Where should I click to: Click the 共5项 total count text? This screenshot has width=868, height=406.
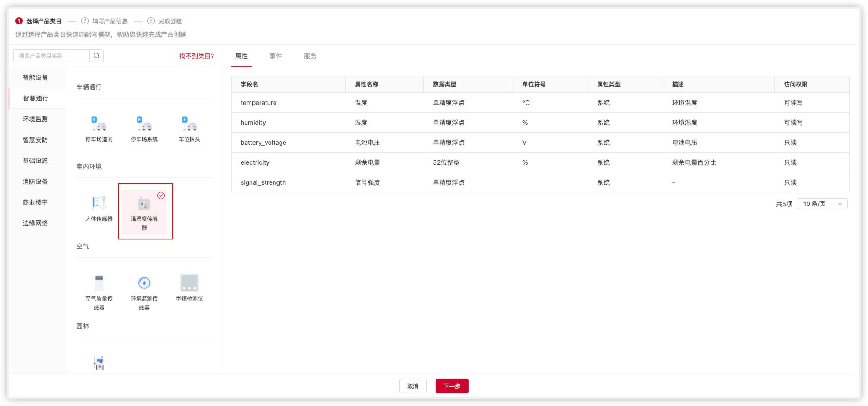[784, 204]
